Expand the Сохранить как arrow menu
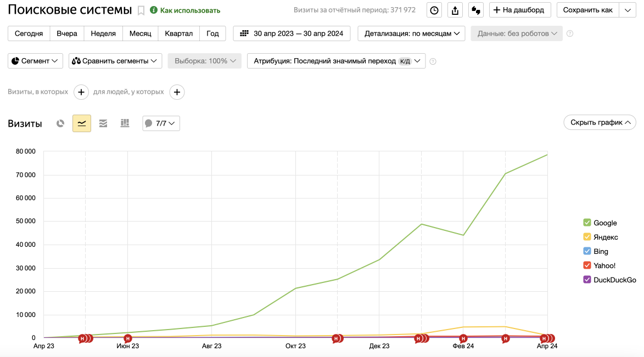 pyautogui.click(x=628, y=10)
